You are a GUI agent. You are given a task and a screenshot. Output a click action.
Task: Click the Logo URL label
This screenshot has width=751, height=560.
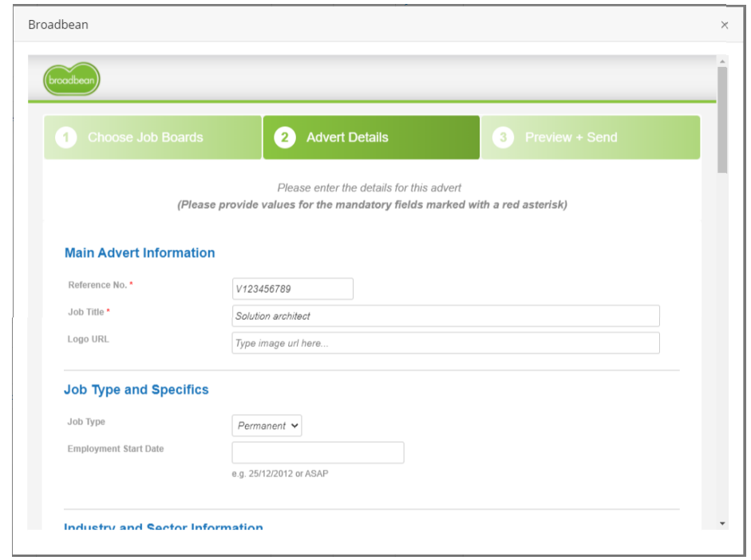pyautogui.click(x=88, y=339)
